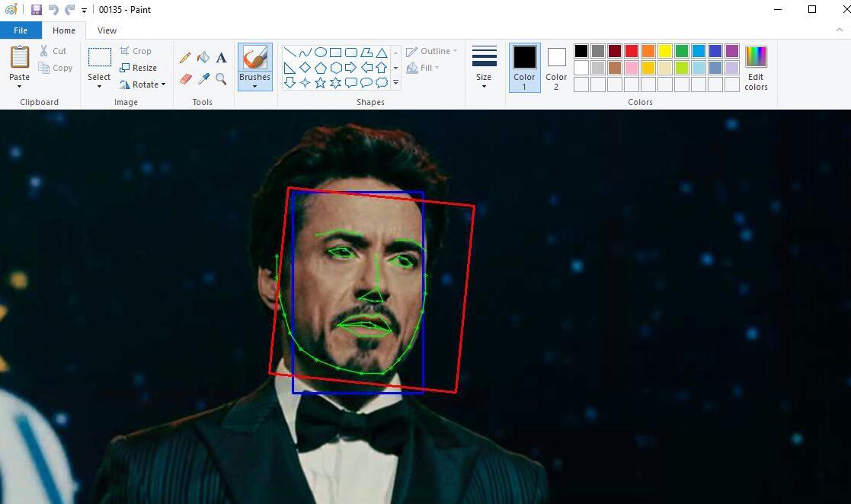Pick the purple palette swatch
Image resolution: width=851 pixels, height=504 pixels.
click(x=732, y=51)
